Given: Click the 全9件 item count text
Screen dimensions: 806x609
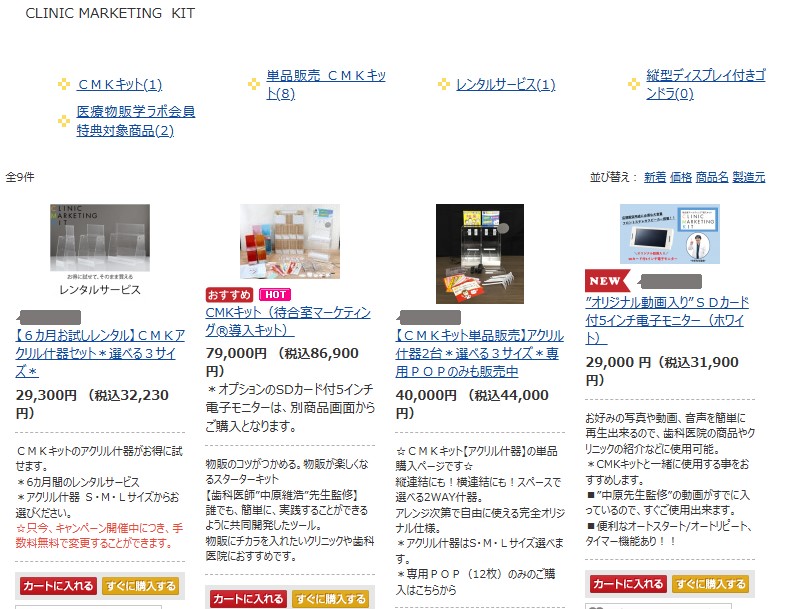Looking at the screenshot, I should point(20,177).
